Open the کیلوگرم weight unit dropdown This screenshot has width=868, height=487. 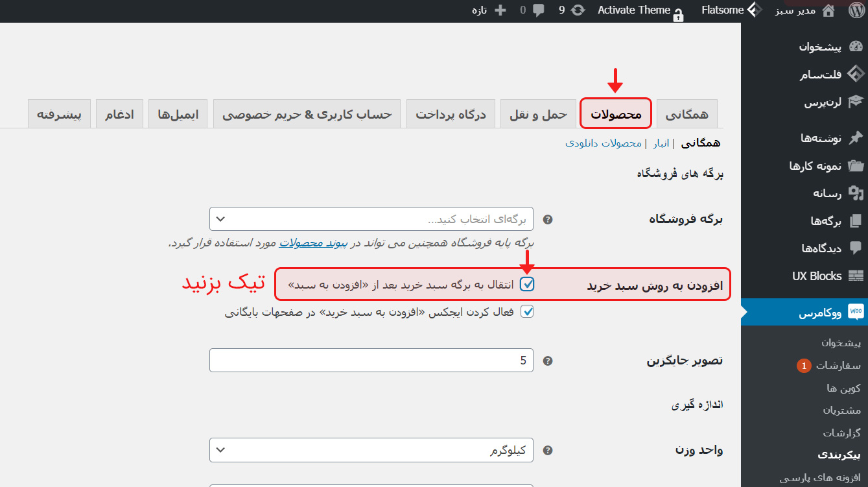tap(371, 450)
